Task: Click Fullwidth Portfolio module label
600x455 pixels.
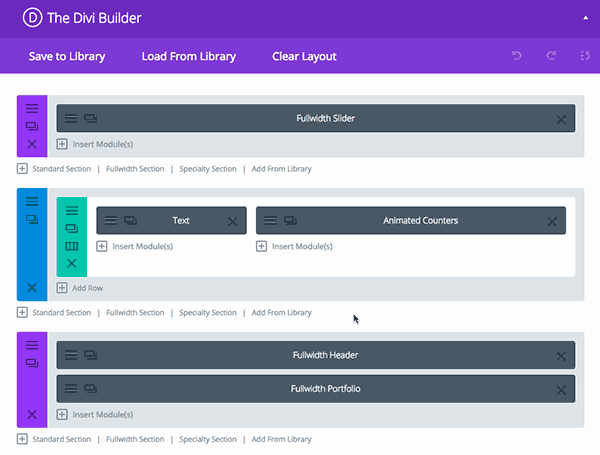Action: (x=326, y=389)
